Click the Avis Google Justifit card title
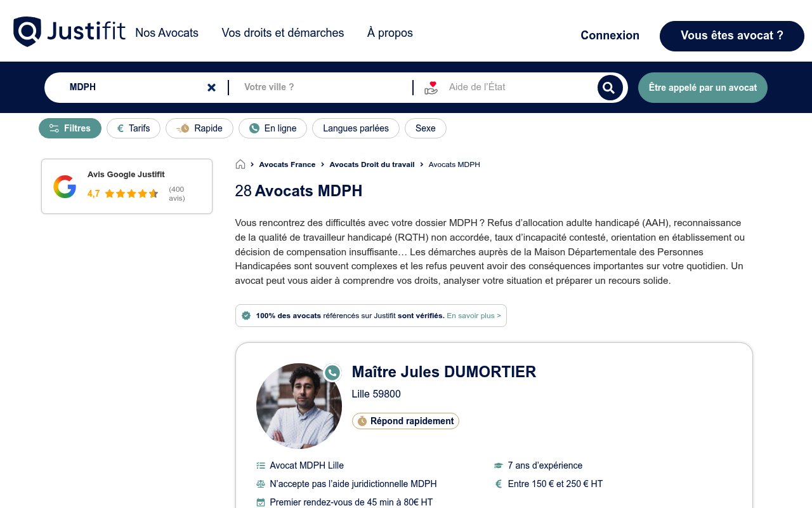The image size is (812, 508). click(126, 175)
